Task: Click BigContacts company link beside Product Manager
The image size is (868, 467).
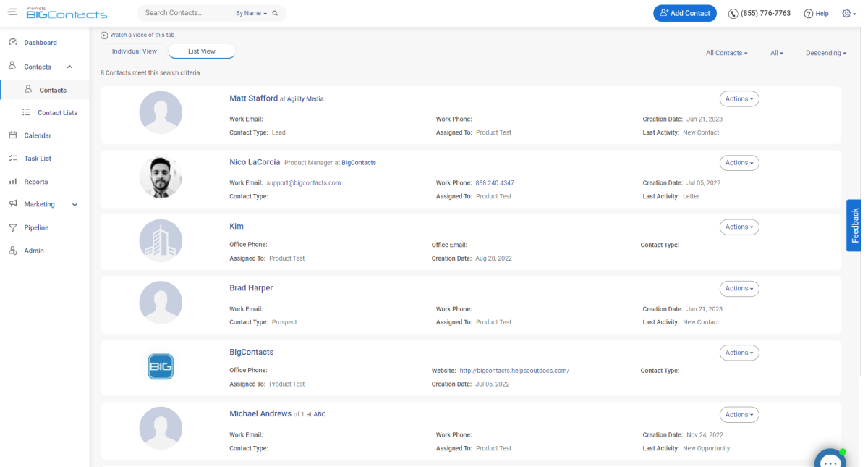Action: pyautogui.click(x=359, y=163)
